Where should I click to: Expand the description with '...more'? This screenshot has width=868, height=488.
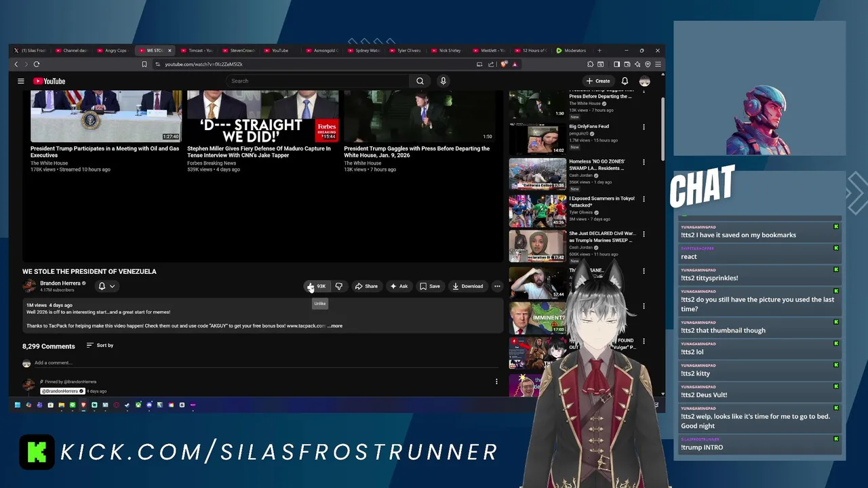(335, 326)
